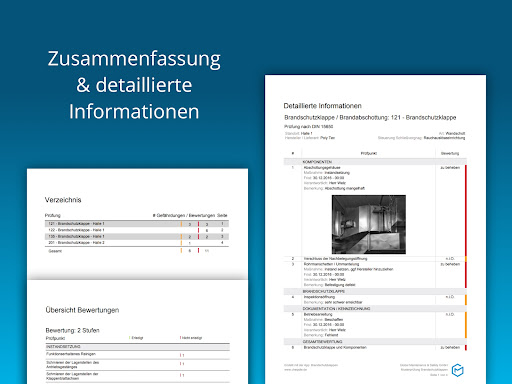
Task: Click the KOMPONENTEN section header row
Action: click(x=375, y=162)
